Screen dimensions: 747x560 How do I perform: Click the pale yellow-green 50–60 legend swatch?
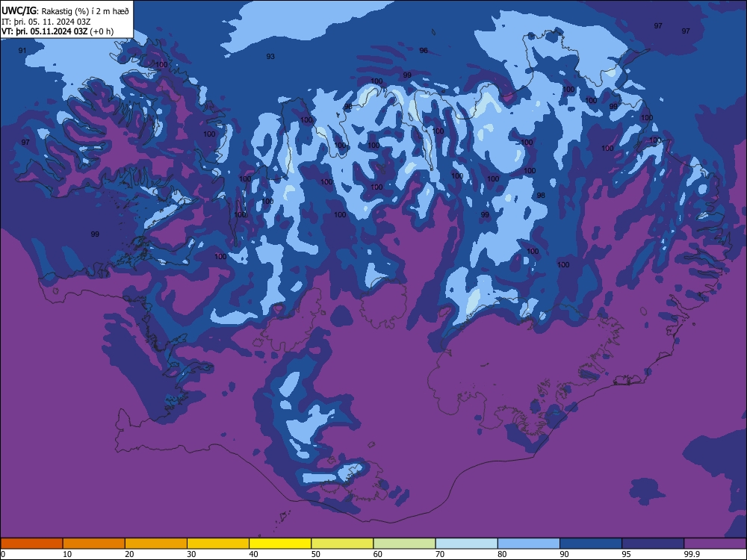tap(343, 544)
